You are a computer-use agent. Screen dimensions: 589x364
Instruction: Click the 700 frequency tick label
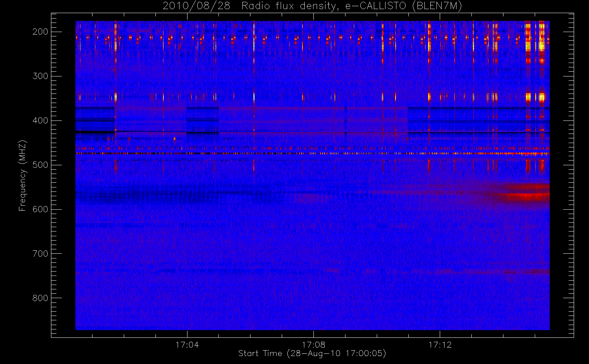pyautogui.click(x=40, y=254)
